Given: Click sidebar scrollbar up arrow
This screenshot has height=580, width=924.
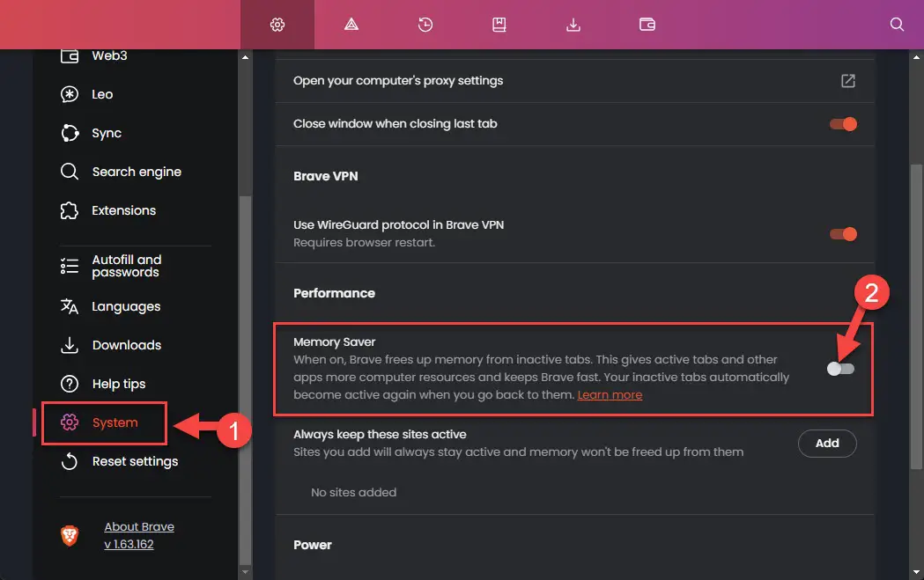Looking at the screenshot, I should click(x=245, y=57).
